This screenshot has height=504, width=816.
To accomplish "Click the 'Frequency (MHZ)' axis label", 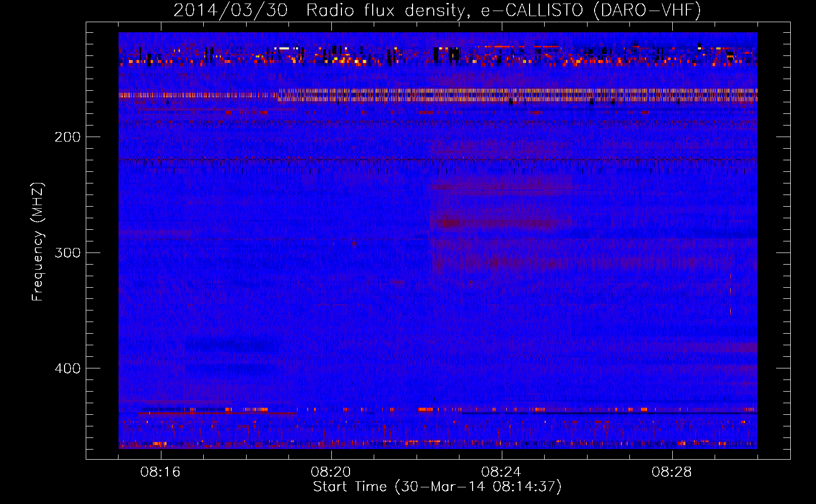I will (38, 242).
